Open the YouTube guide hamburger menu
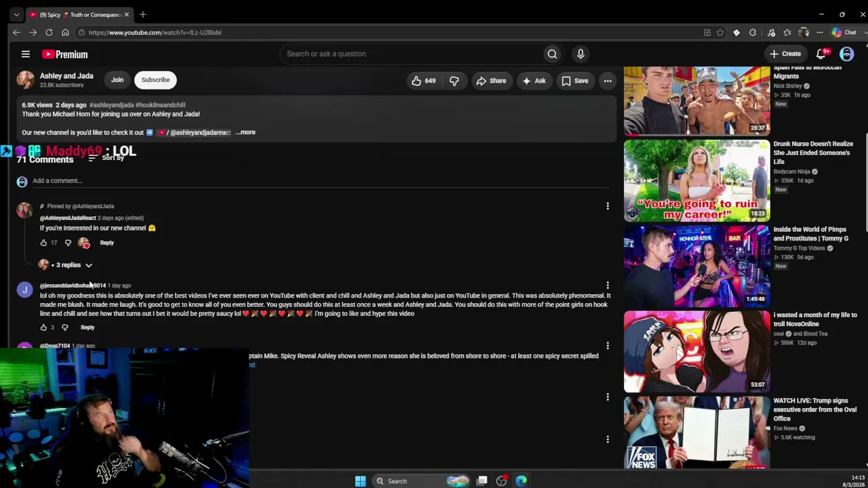 point(26,54)
